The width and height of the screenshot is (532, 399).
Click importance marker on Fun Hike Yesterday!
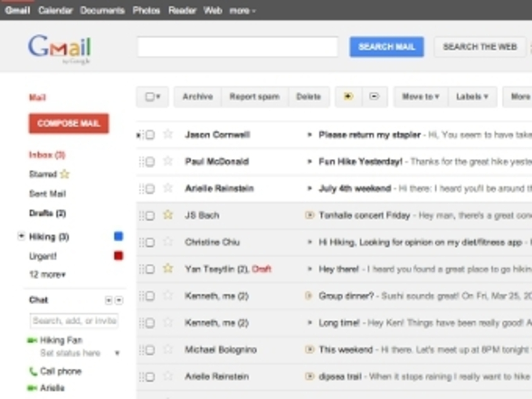point(309,161)
